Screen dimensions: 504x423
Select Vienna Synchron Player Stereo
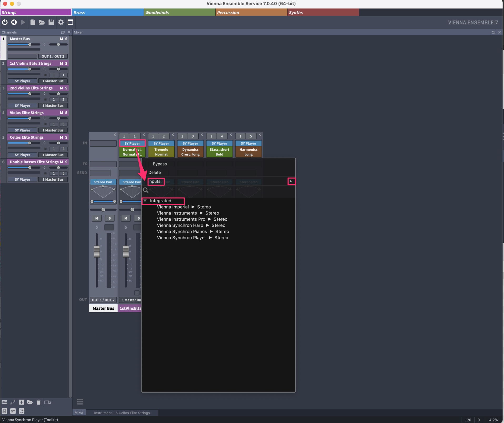point(193,238)
